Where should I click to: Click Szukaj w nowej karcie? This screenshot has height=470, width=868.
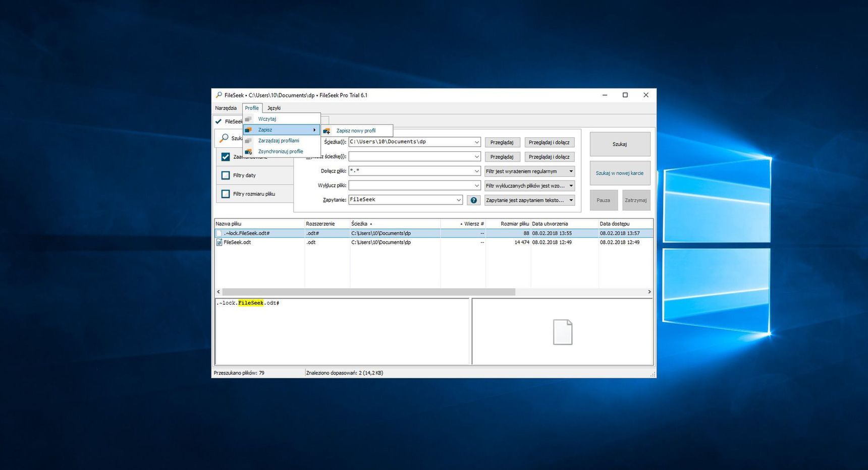[x=620, y=173]
